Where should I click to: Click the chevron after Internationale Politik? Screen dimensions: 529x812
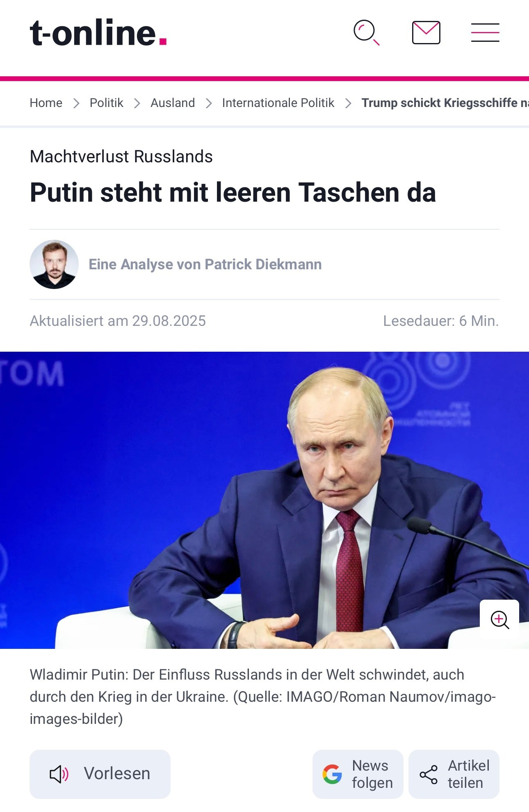pyautogui.click(x=348, y=103)
